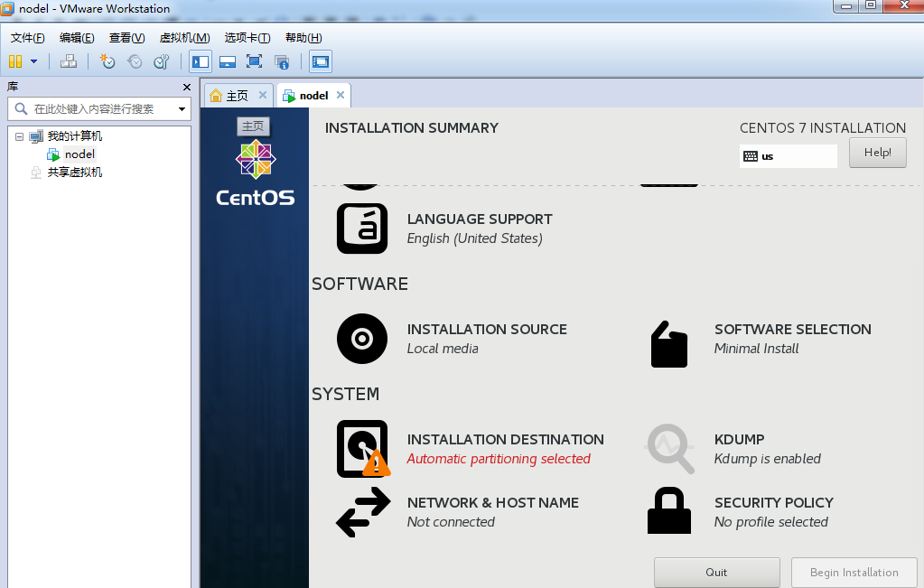The width and height of the screenshot is (924, 588).
Task: Click the CentOS logo in sidebar
Action: tap(255, 172)
